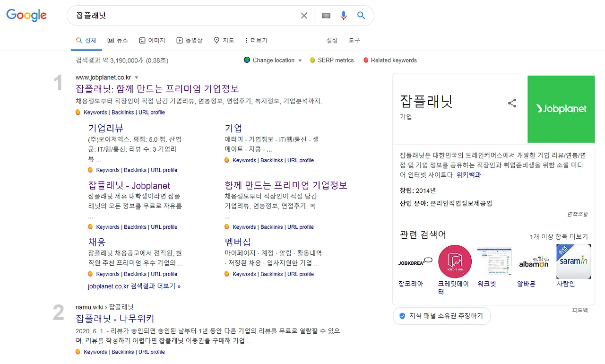This screenshot has height=364, width=605.
Task: Click the 산업 분야: 온라인직업정보제공업 fact
Action: coord(446,203)
